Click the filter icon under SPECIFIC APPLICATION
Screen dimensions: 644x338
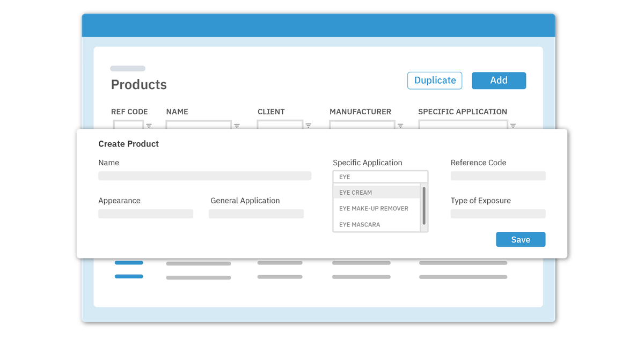point(513,126)
